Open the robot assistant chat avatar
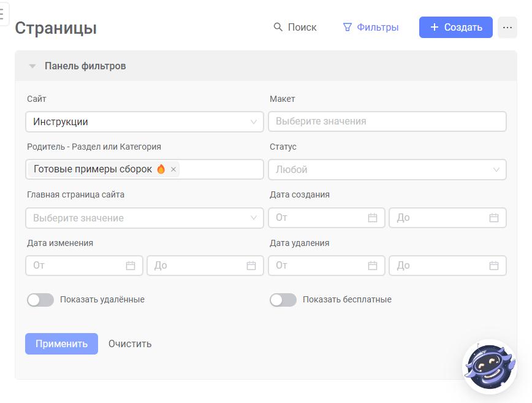This screenshot has height=403, width=532. (490, 367)
